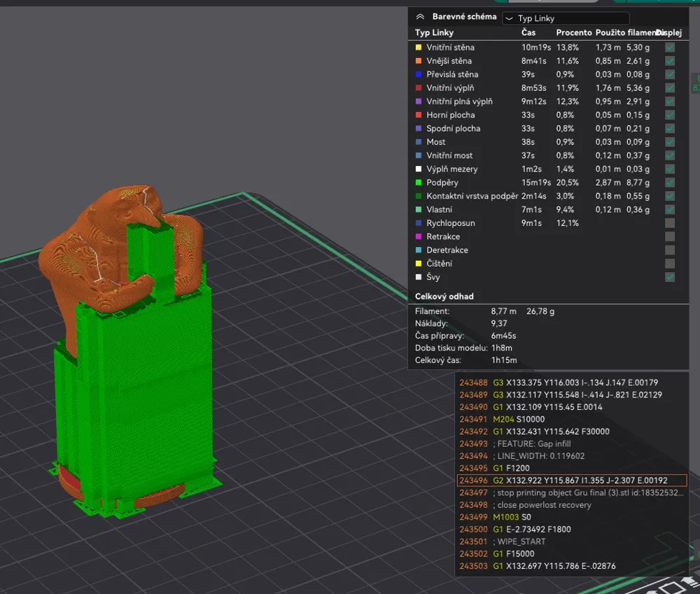Image resolution: width=700 pixels, height=594 pixels.
Task: Toggle Most display checkbox
Action: 670,142
